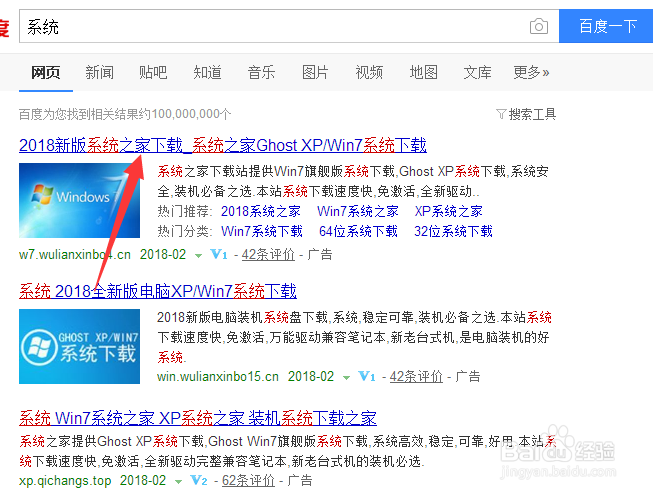653x495 pixels.
Task: Click the V2 badge beside xp.qichangs.top
Action: click(199, 480)
